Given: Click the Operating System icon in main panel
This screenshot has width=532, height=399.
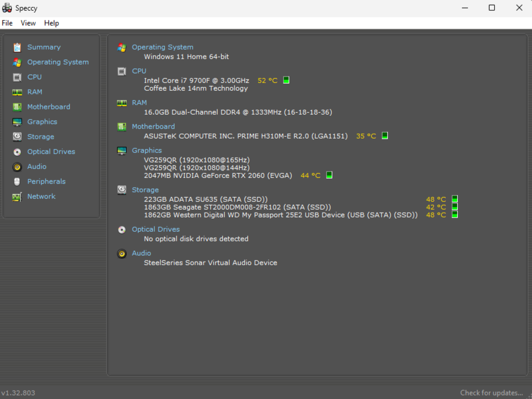Looking at the screenshot, I should (x=122, y=47).
